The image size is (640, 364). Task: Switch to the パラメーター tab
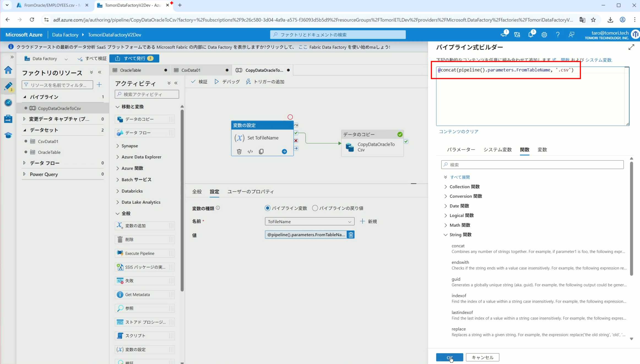[x=461, y=150]
